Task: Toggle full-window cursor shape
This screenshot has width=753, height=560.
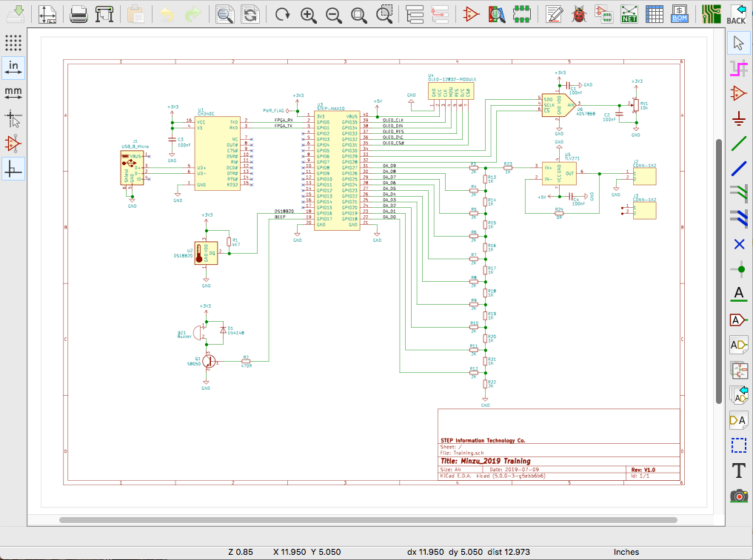Action: pyautogui.click(x=13, y=118)
